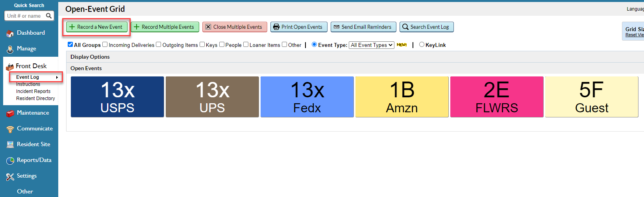Viewport: 644px width, 197px height.
Task: Click magnifier icon on Search Event Log
Action: pos(405,27)
